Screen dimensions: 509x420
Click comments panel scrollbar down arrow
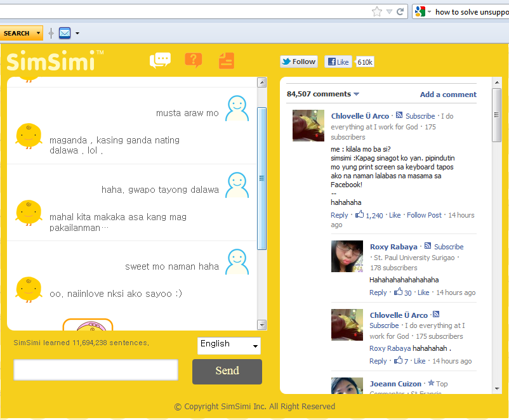pyautogui.click(x=497, y=388)
